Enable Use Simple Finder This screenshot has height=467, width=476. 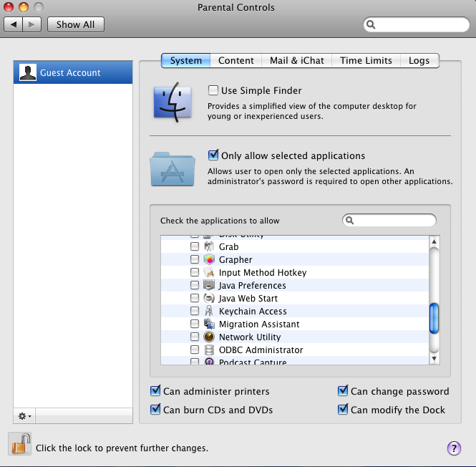pos(213,90)
